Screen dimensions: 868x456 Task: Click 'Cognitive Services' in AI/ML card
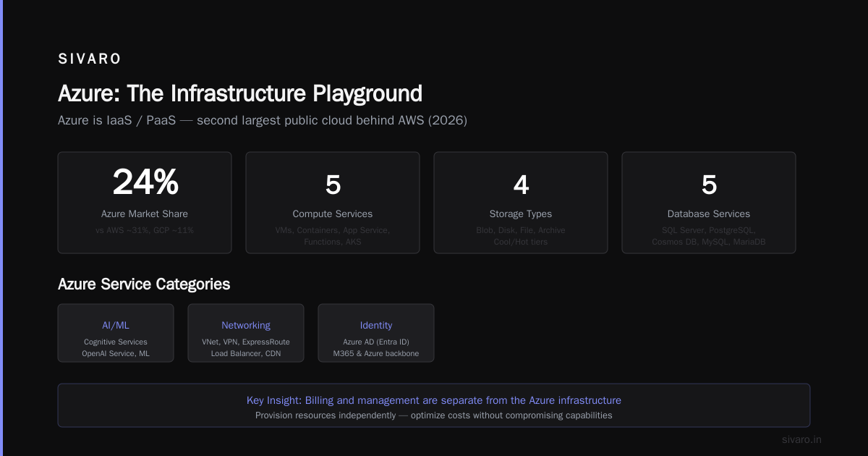click(x=116, y=342)
